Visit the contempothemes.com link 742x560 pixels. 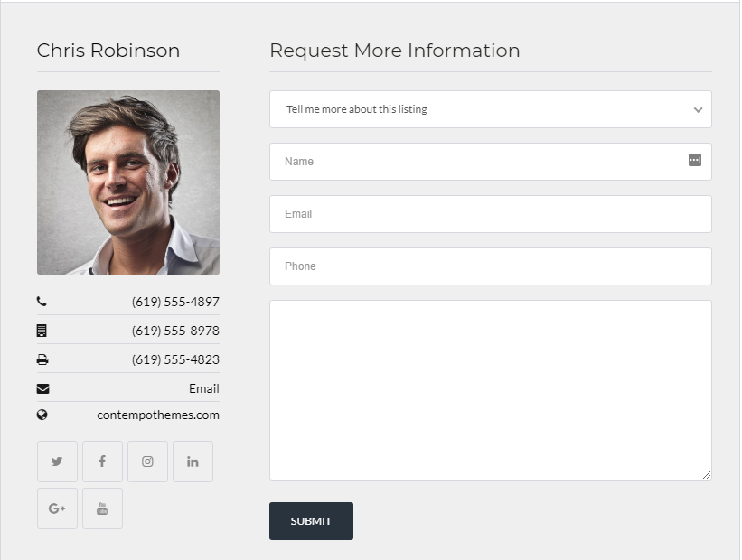(158, 415)
